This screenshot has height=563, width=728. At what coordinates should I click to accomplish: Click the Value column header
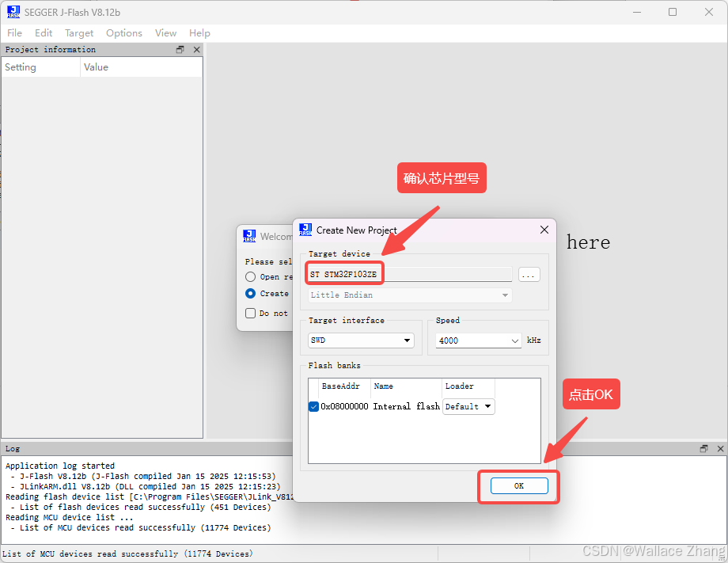(142, 67)
